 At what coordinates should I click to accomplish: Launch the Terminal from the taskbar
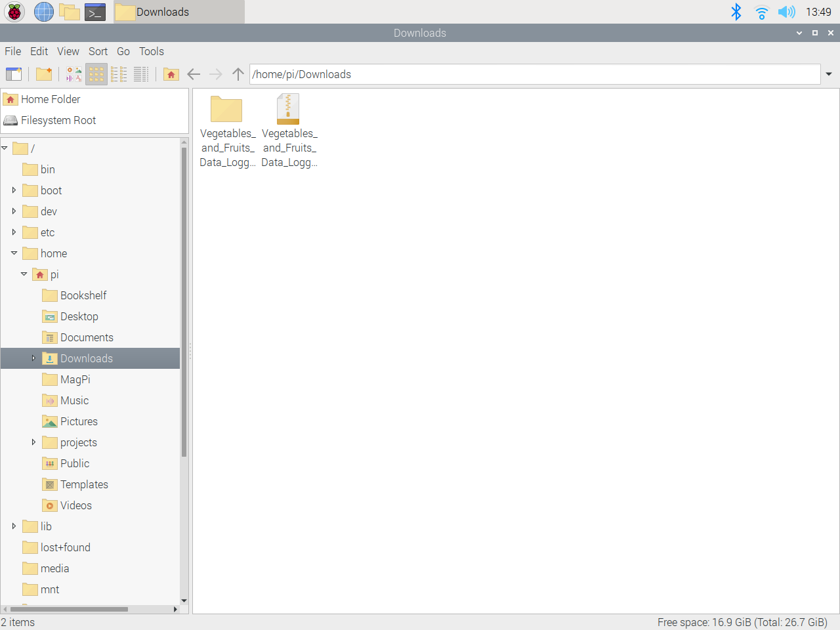pos(95,12)
